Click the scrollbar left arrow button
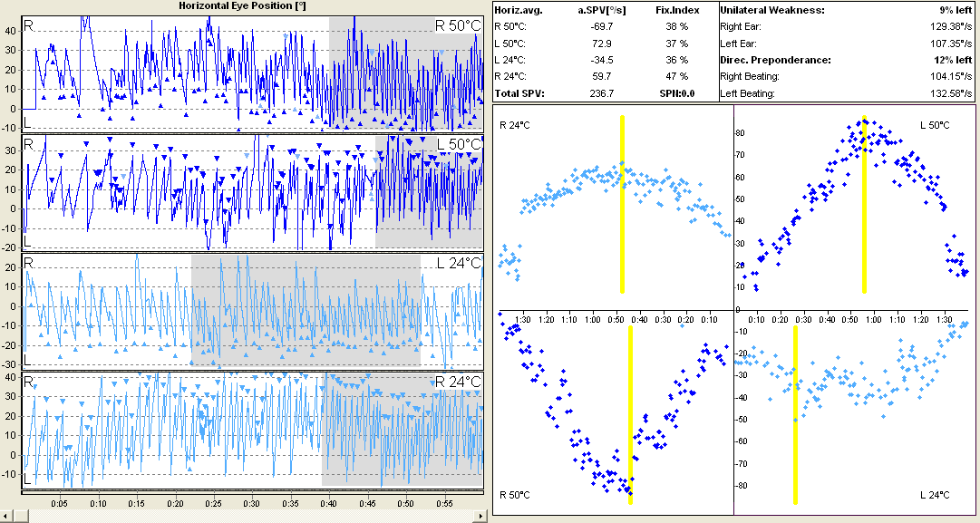The height and width of the screenshot is (523, 980). pyautogui.click(x=7, y=516)
